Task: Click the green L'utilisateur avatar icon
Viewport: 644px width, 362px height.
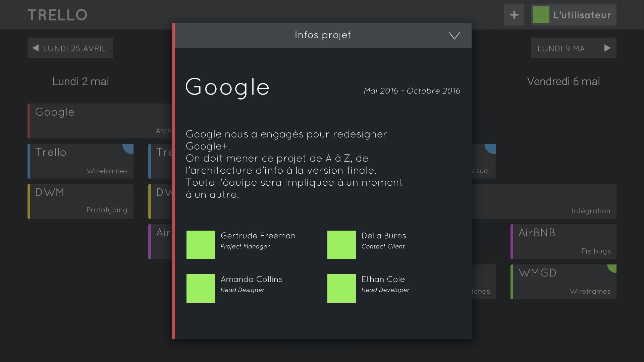Action: [541, 15]
